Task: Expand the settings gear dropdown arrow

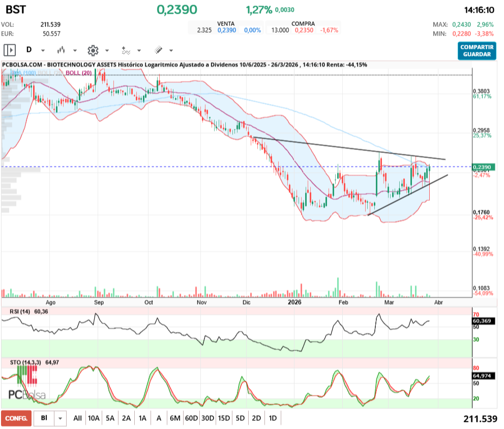Action: click(x=107, y=51)
